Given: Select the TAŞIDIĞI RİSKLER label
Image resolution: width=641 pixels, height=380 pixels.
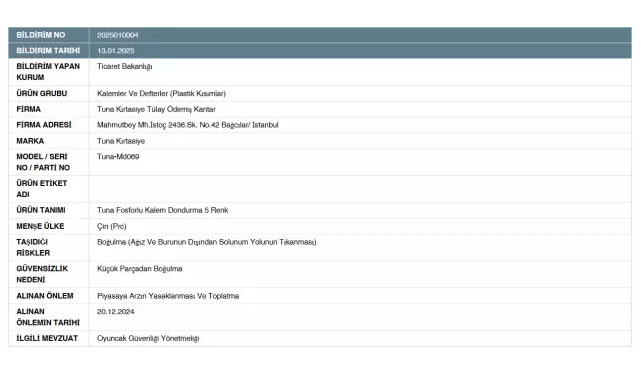Looking at the screenshot, I should tap(33, 247).
